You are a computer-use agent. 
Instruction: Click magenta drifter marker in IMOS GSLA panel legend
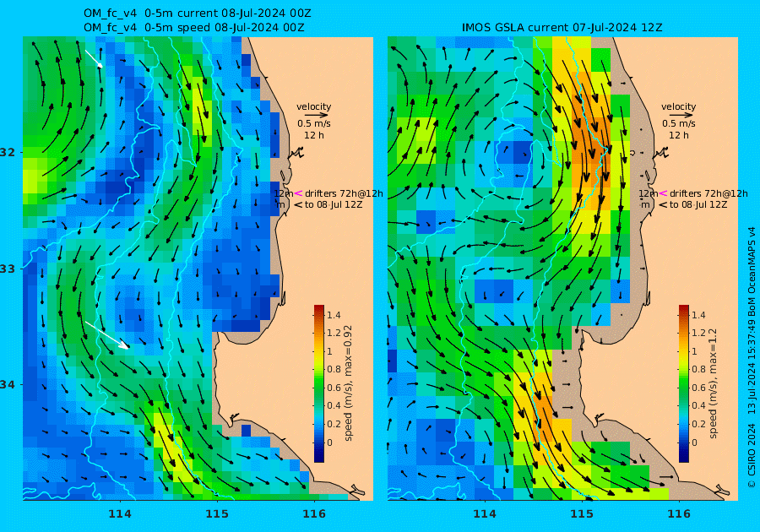[663, 193]
